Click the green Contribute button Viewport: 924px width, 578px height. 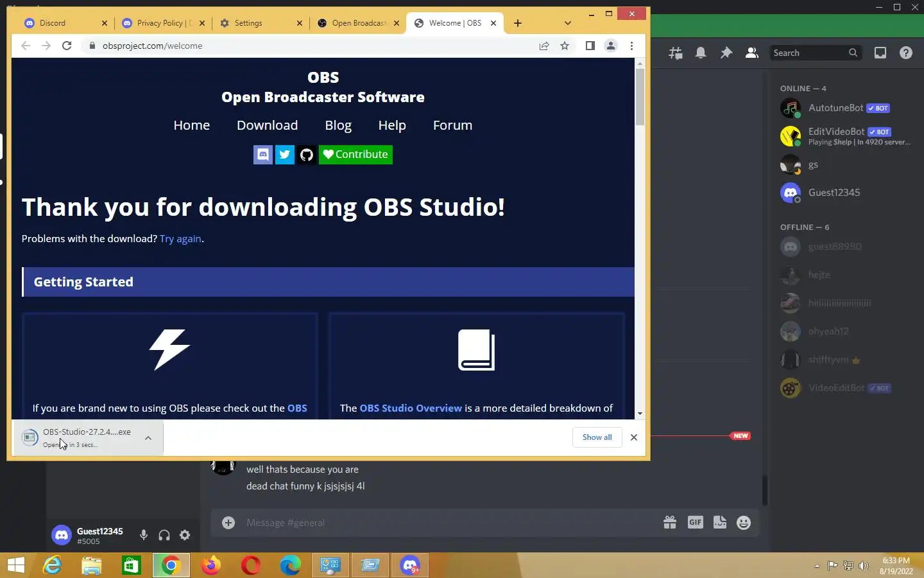coord(355,155)
